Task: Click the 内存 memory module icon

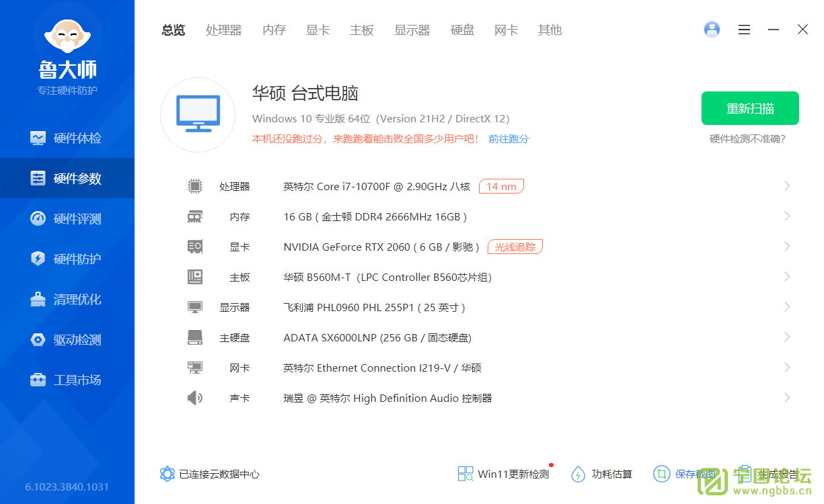Action: pyautogui.click(x=195, y=216)
